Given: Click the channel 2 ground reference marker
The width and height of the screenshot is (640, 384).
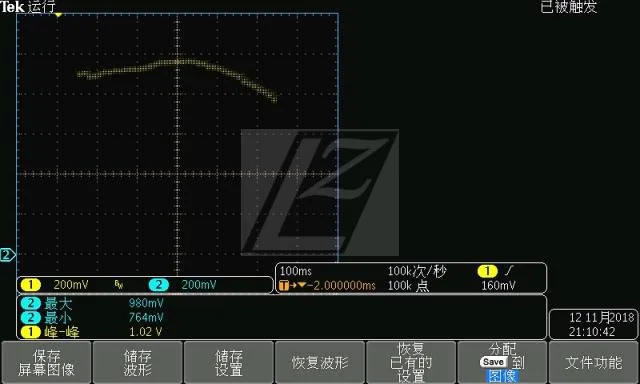Looking at the screenshot, I should point(7,255).
